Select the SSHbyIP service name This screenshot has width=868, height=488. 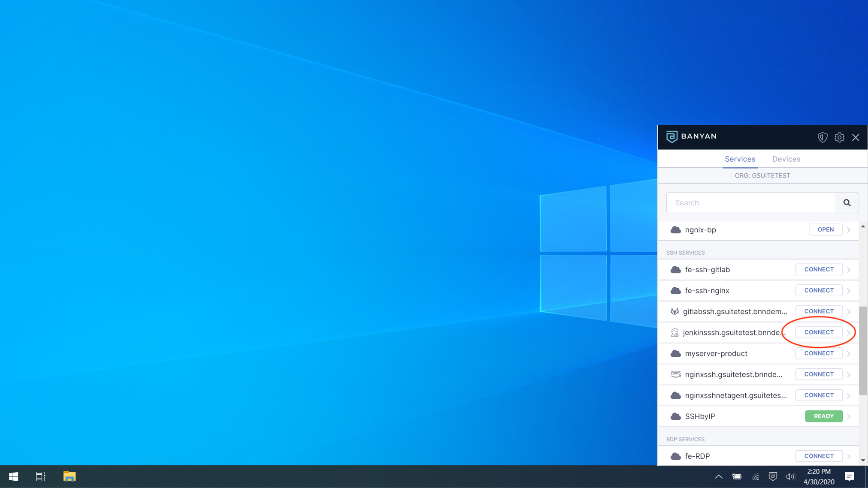pyautogui.click(x=700, y=416)
